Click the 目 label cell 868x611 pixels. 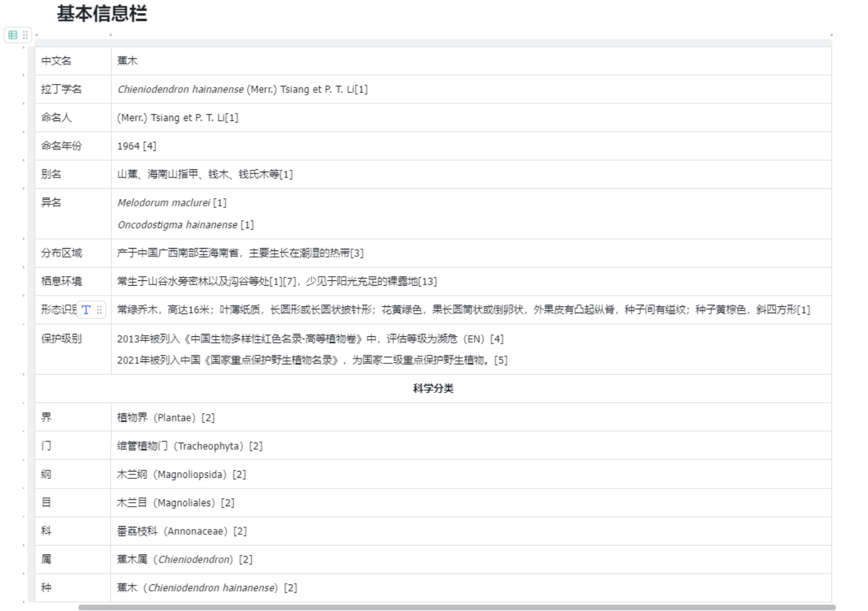point(73,502)
